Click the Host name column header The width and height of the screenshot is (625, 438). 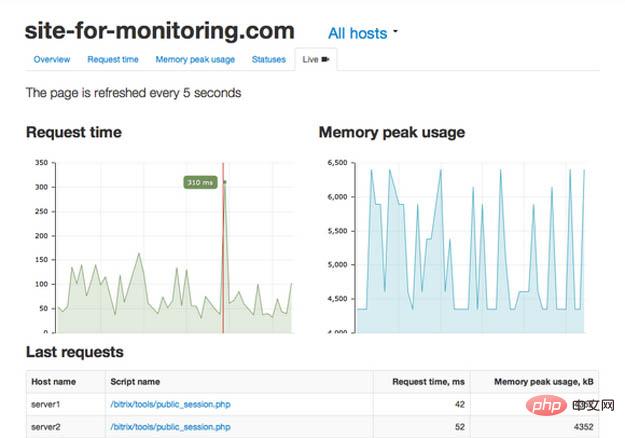pos(53,381)
